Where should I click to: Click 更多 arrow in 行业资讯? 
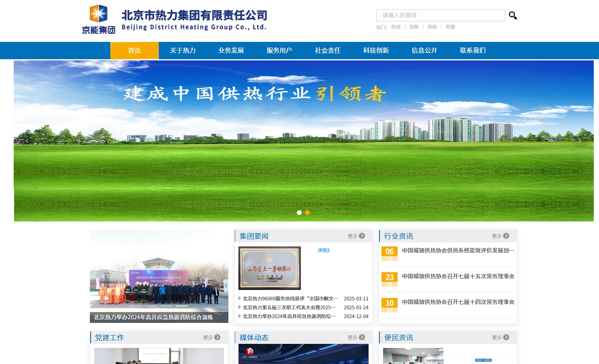(501, 236)
